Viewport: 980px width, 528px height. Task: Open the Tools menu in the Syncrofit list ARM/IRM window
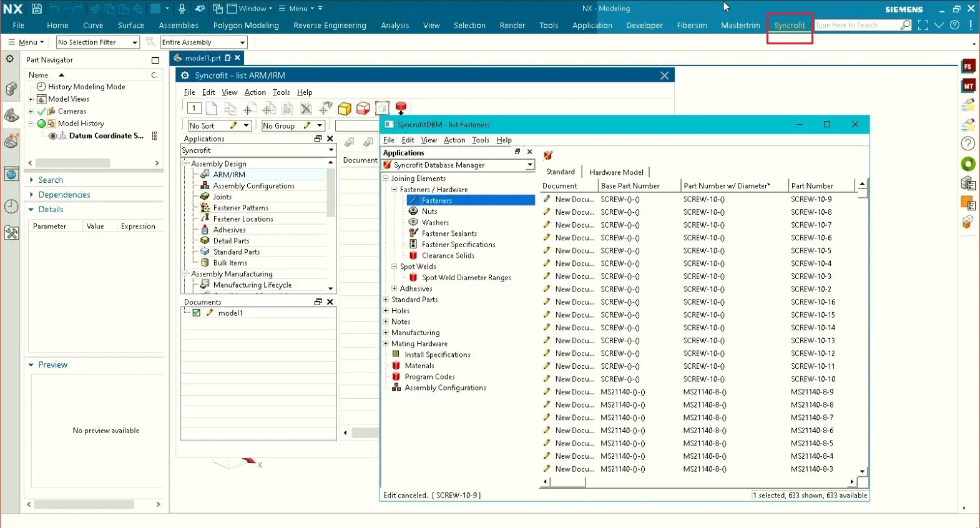coord(281,92)
